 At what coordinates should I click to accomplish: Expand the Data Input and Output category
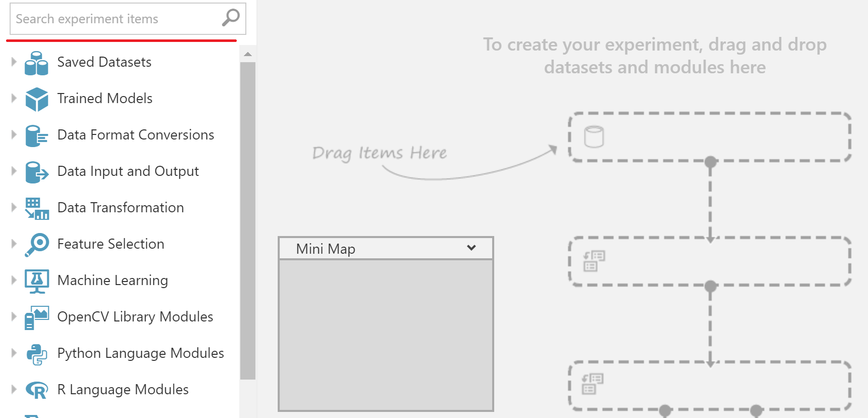(14, 171)
